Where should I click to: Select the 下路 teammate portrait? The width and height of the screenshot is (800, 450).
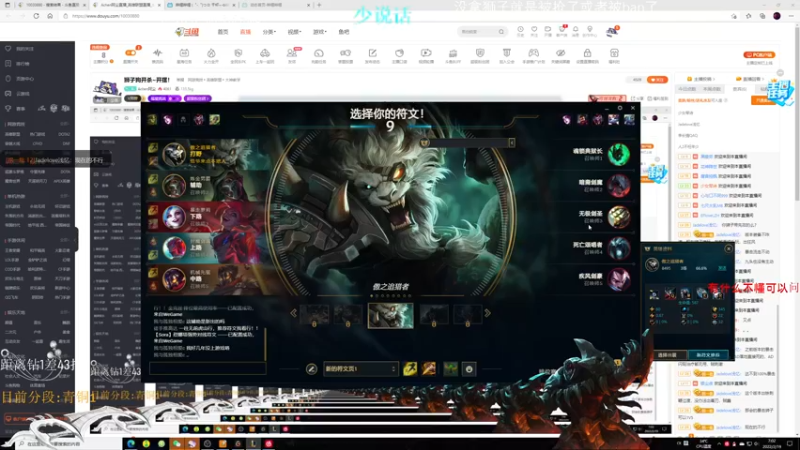pyautogui.click(x=174, y=217)
